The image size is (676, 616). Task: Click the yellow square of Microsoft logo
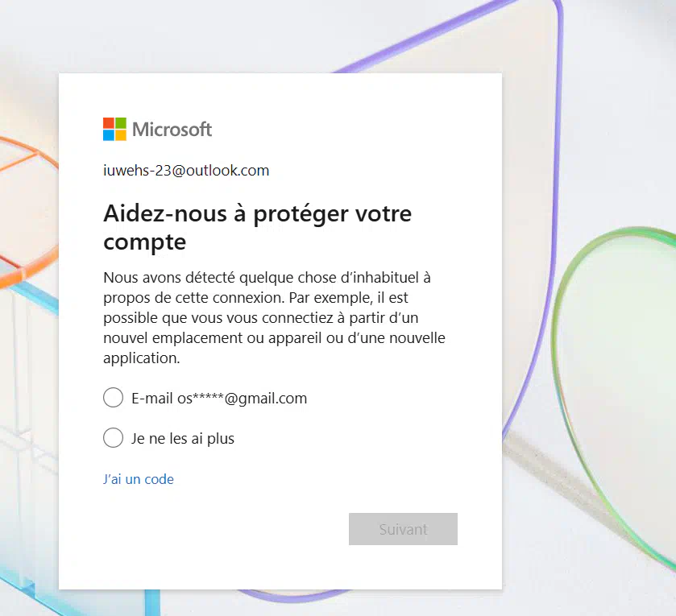pos(121,135)
